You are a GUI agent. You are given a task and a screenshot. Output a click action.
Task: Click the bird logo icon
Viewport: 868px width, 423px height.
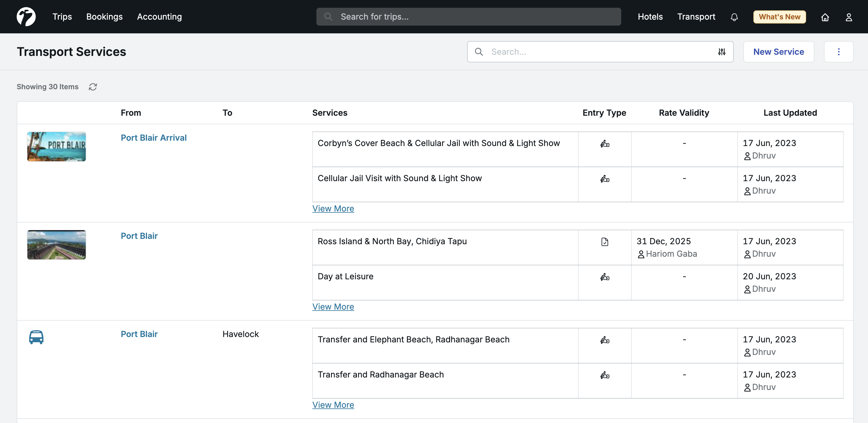26,16
